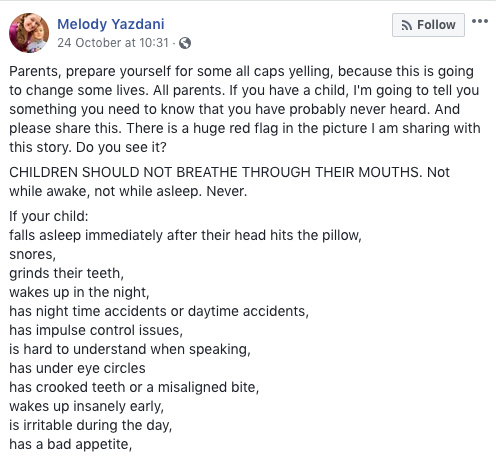Image resolution: width=496 pixels, height=458 pixels.
Task: Click the opening paragraph starting with Parents
Action: [x=245, y=109]
